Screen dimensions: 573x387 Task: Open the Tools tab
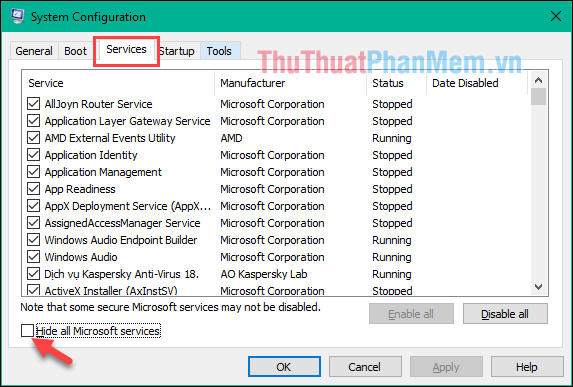click(x=219, y=51)
